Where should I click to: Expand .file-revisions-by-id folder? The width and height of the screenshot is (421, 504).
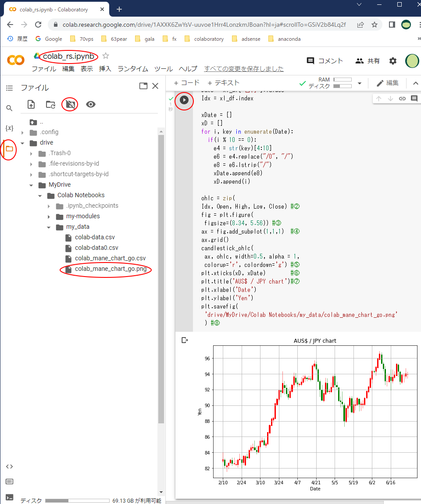[31, 164]
